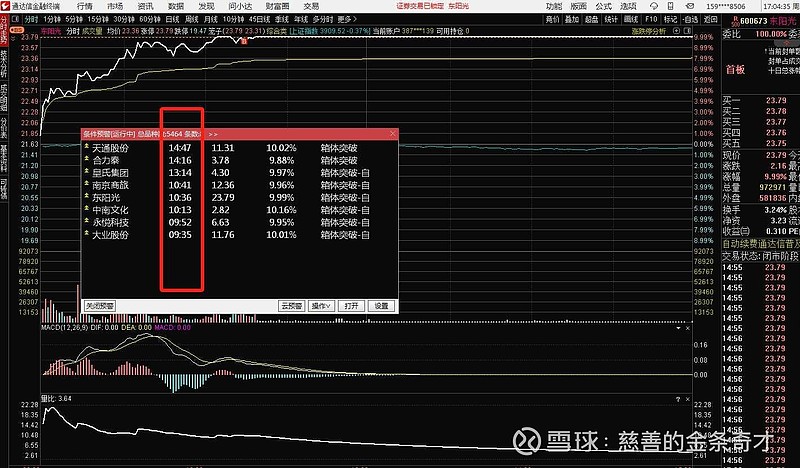Click the chart layout icon left of 分时

[x=15, y=19]
